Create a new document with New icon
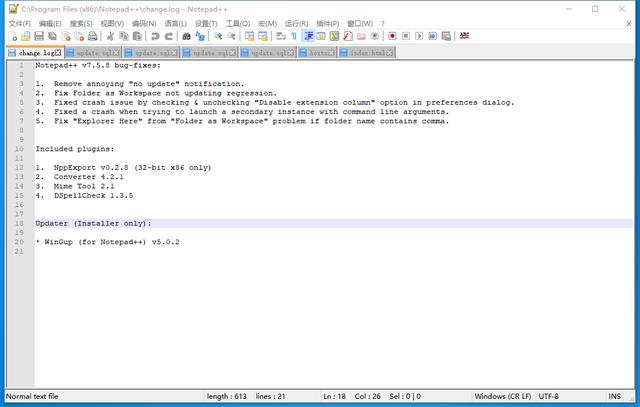Screen dimensions: 640x407 pyautogui.click(x=13, y=36)
